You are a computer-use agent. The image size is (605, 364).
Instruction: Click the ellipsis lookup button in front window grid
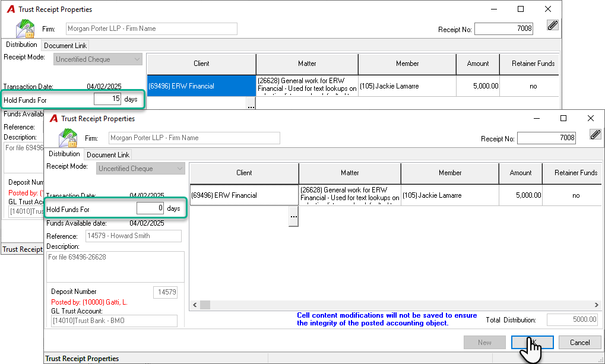click(x=294, y=216)
